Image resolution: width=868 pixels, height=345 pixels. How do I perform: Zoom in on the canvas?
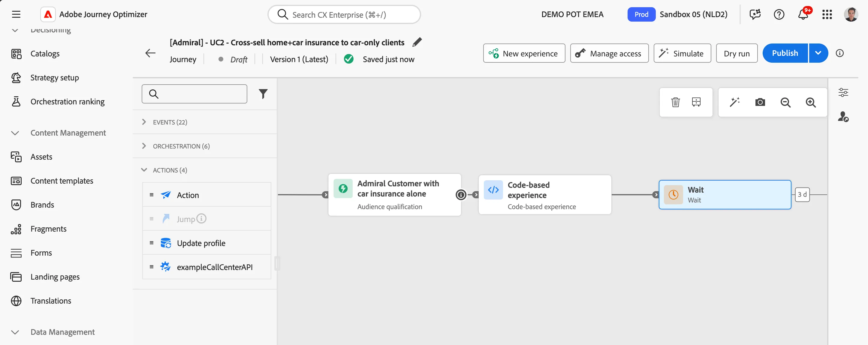(811, 102)
